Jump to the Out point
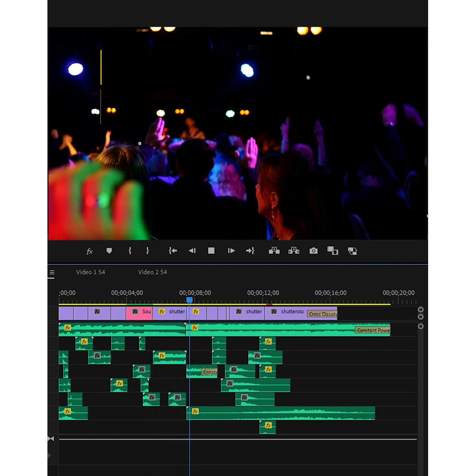476x476 pixels. [250, 251]
